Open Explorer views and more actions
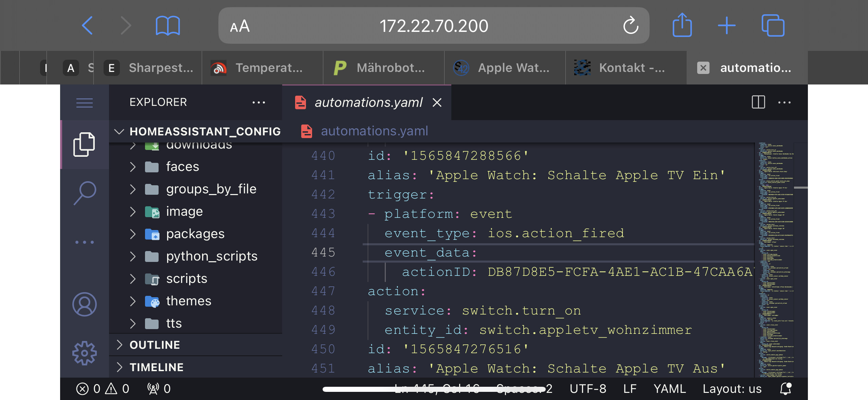 pos(259,102)
